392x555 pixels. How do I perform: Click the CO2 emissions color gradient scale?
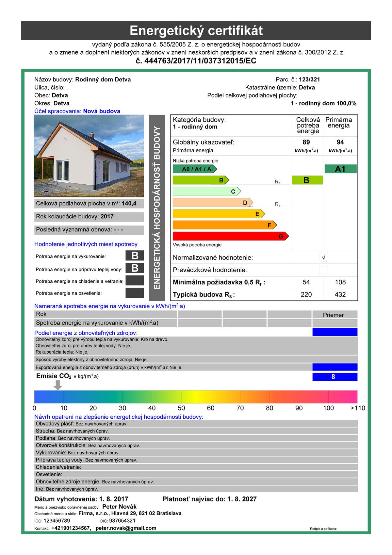196,396
